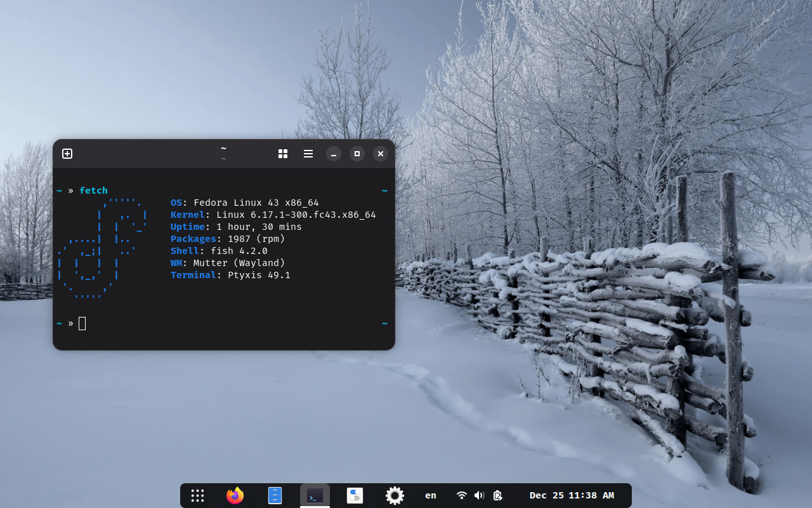Expand the 'en' keyboard layout selector
Image resolution: width=812 pixels, height=508 pixels.
(x=431, y=495)
